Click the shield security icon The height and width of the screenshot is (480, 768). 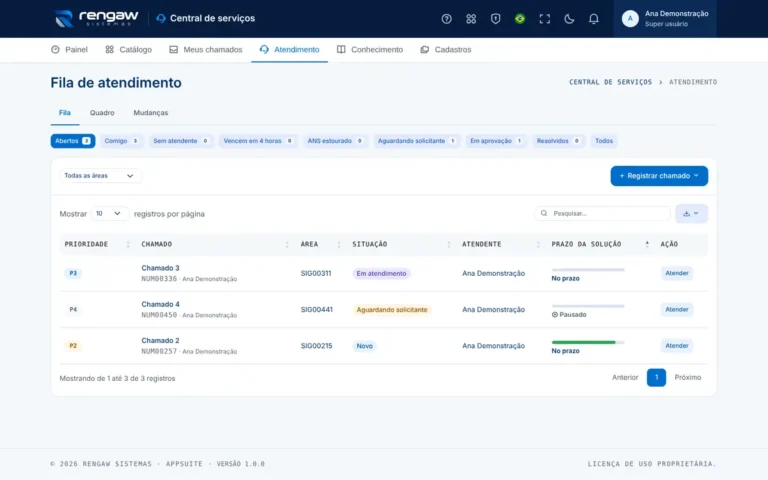point(495,19)
